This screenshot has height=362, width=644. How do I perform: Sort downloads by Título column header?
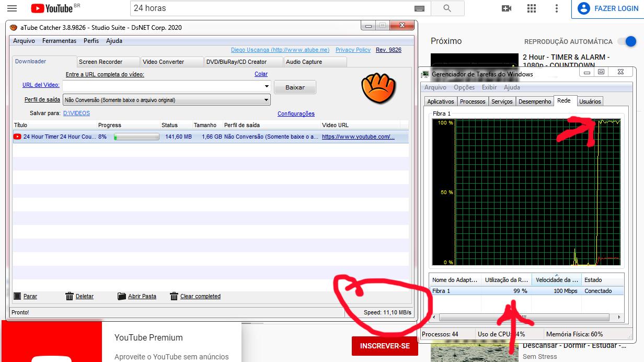[x=54, y=125]
